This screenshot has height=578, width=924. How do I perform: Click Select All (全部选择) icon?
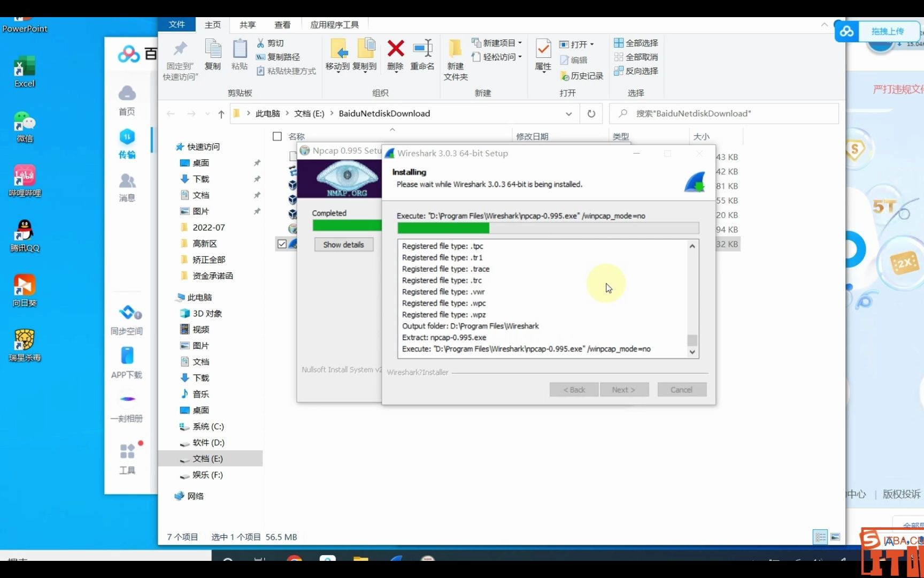619,43
